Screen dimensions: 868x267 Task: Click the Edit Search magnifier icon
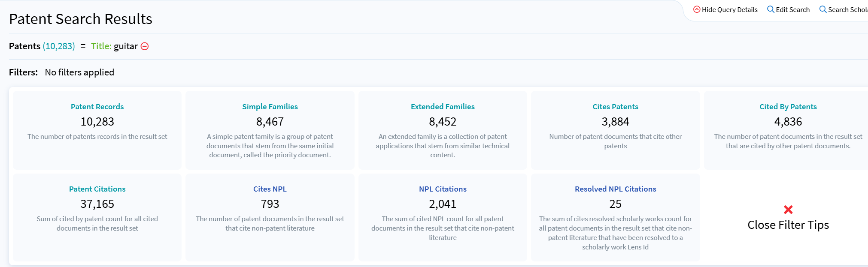[x=771, y=9]
